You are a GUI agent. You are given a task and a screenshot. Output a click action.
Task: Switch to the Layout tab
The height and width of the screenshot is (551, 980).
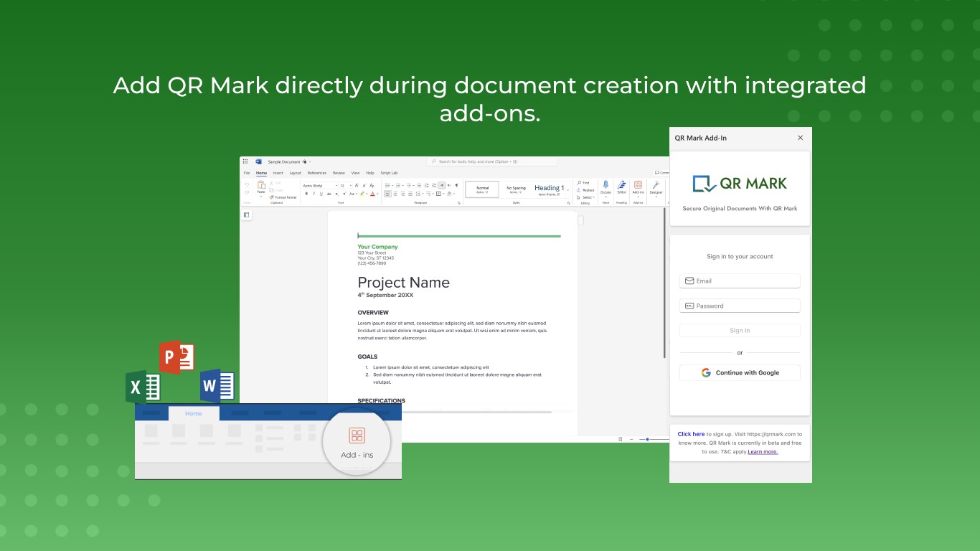tap(295, 173)
